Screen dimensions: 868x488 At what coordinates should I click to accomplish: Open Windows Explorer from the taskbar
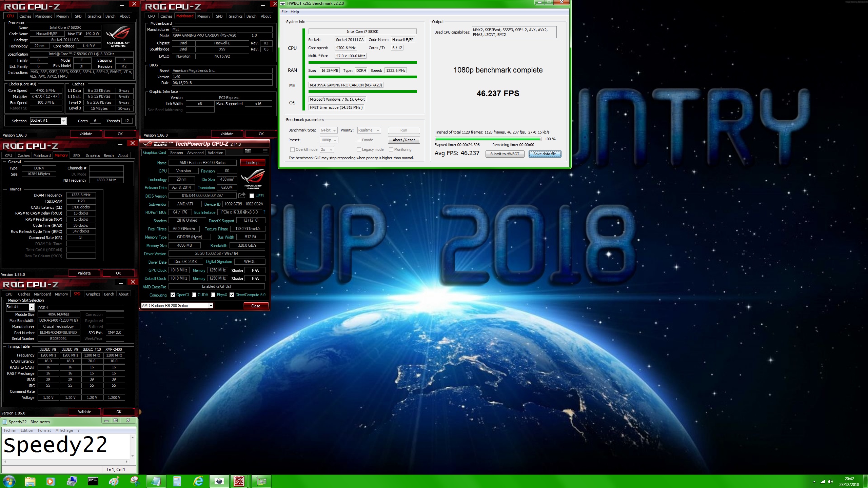click(30, 481)
